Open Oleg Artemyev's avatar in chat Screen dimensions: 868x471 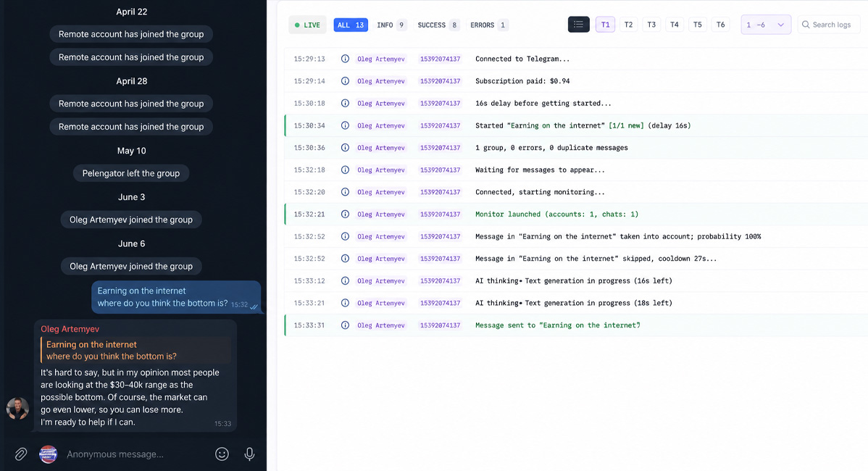pos(17,409)
